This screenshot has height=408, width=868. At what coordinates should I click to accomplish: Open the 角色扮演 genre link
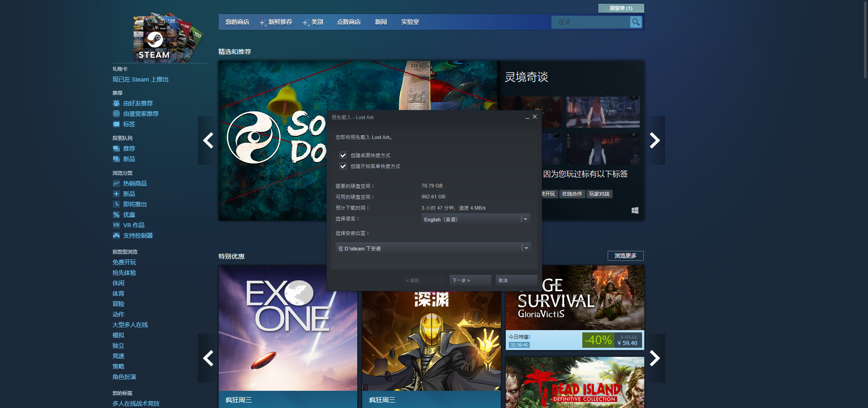(x=124, y=377)
